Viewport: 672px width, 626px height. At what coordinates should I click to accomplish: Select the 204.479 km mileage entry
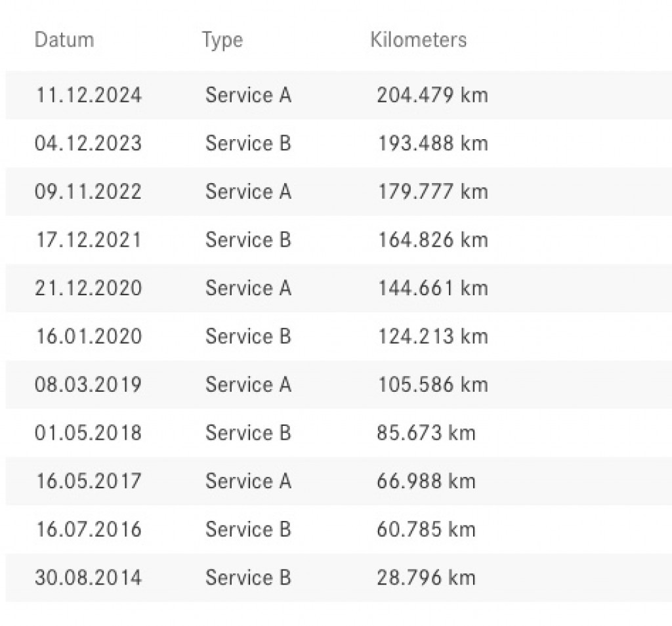click(x=432, y=95)
